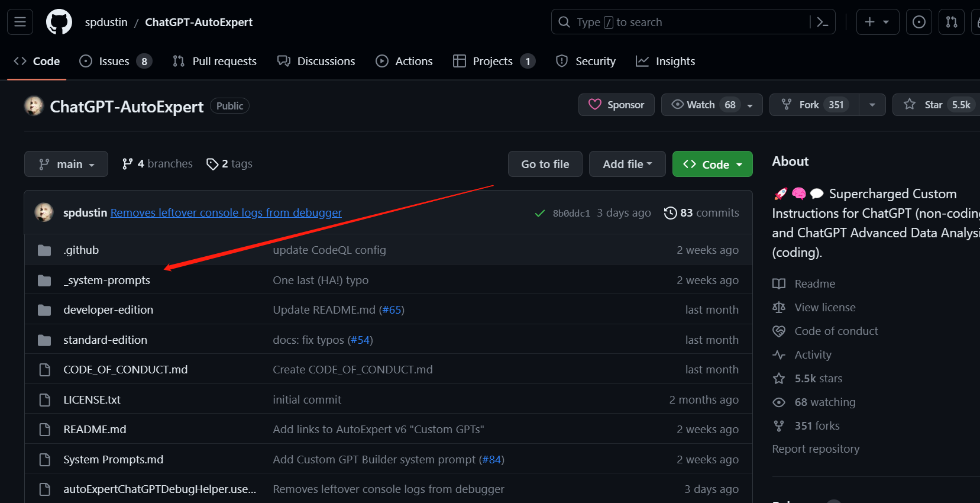Open the Issues tab
980x503 pixels.
tap(116, 61)
